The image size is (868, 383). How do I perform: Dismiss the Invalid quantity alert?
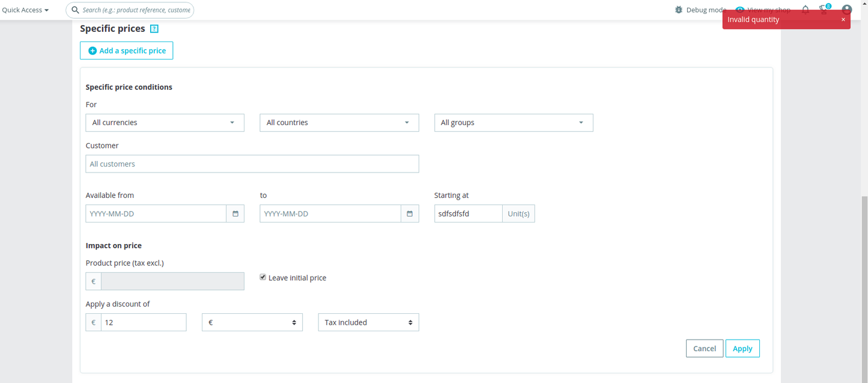tap(843, 20)
